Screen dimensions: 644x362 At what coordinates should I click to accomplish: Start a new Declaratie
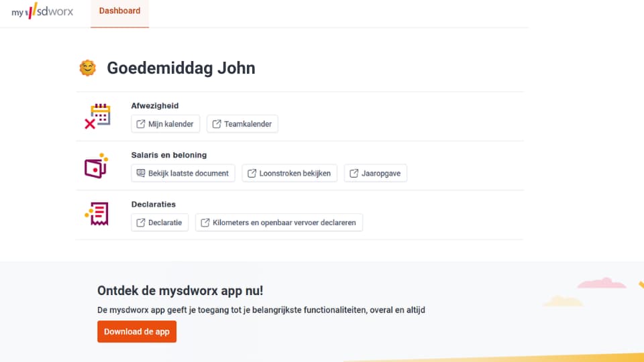160,223
